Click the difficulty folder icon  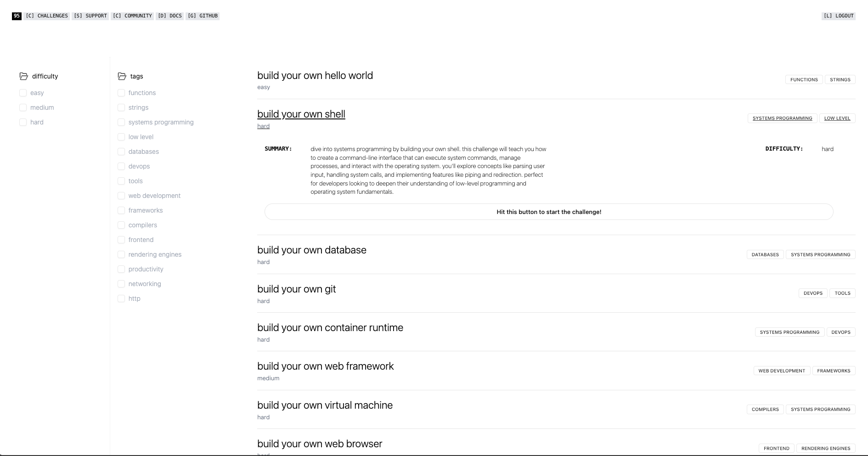click(x=24, y=76)
